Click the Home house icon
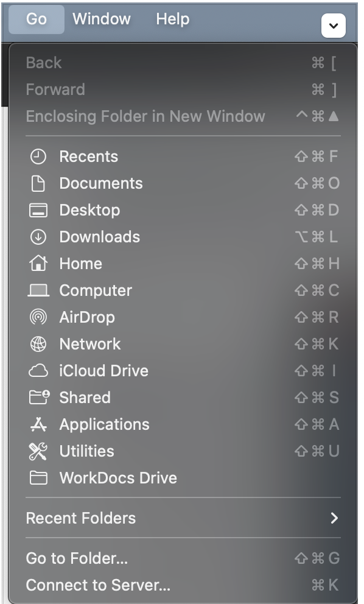Image resolution: width=364 pixels, height=604 pixels. click(x=38, y=264)
